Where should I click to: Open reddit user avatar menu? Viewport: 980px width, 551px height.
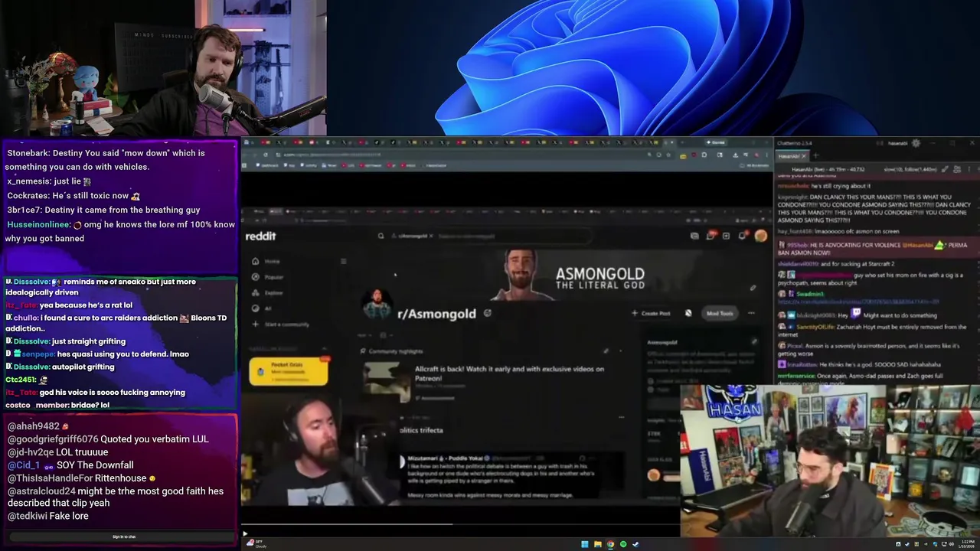tap(760, 236)
